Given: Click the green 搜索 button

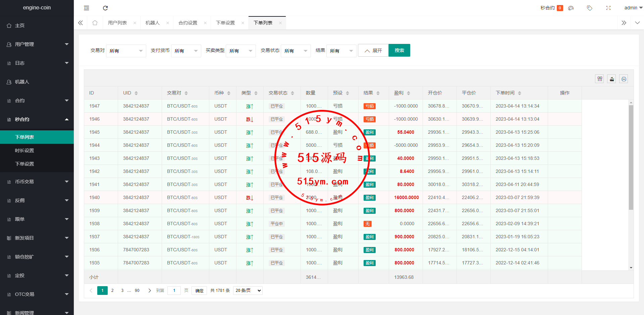Looking at the screenshot, I should (399, 50).
